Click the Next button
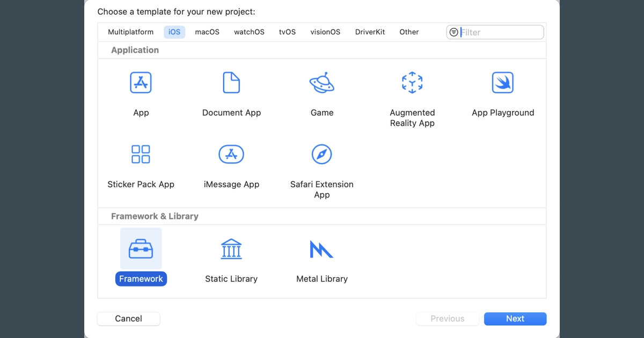The width and height of the screenshot is (644, 338). (x=515, y=319)
